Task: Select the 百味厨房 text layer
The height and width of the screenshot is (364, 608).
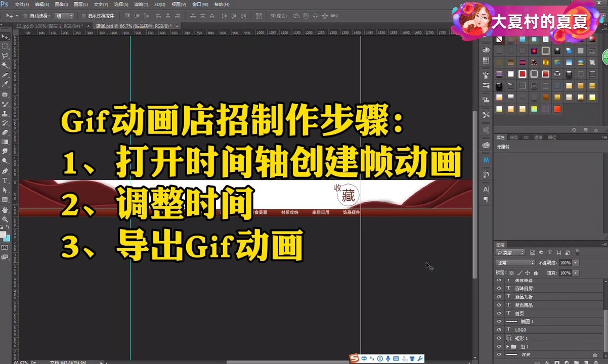Action: (525, 288)
